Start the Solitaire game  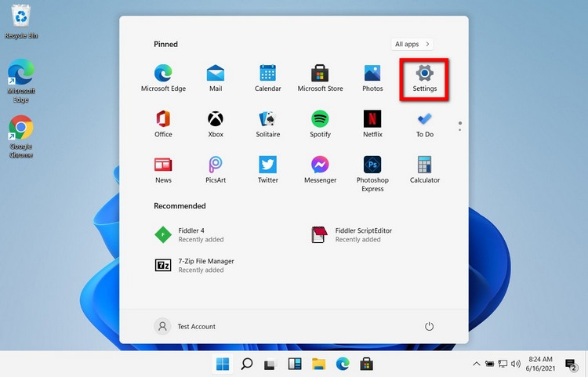(268, 124)
